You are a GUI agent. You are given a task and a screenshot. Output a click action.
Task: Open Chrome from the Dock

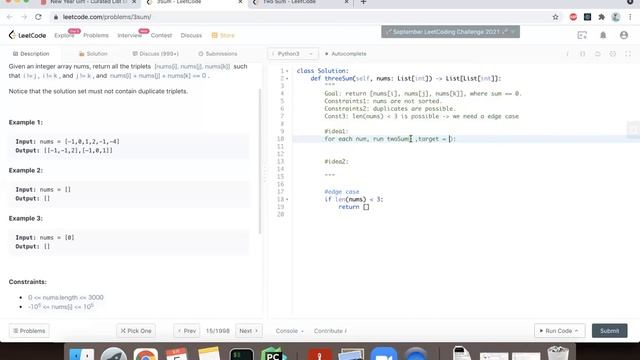click(x=145, y=354)
